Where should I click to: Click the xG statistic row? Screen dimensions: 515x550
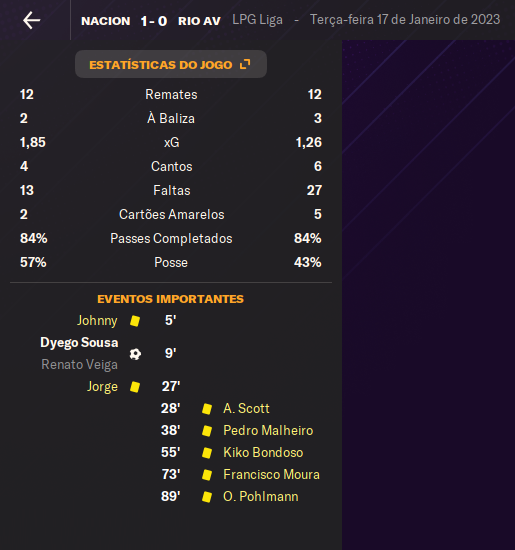click(x=171, y=142)
